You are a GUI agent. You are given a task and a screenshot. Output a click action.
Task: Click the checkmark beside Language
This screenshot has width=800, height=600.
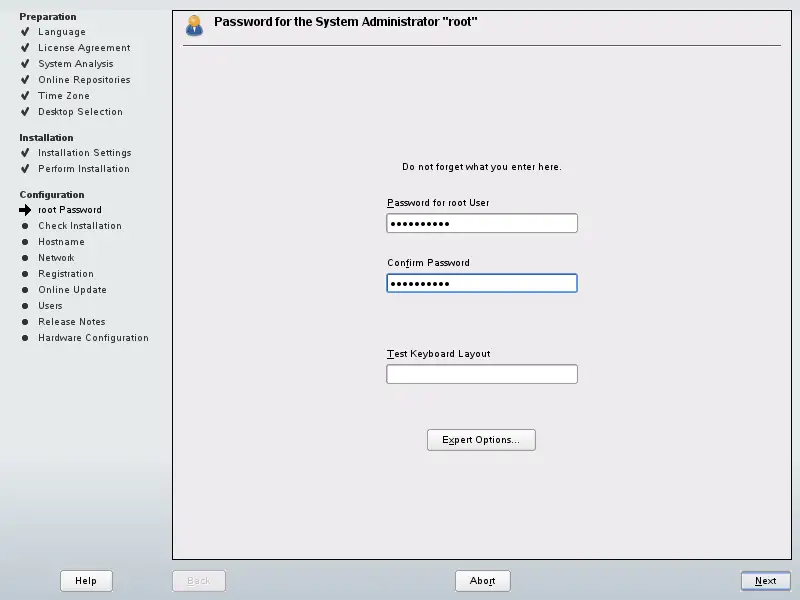pos(25,32)
